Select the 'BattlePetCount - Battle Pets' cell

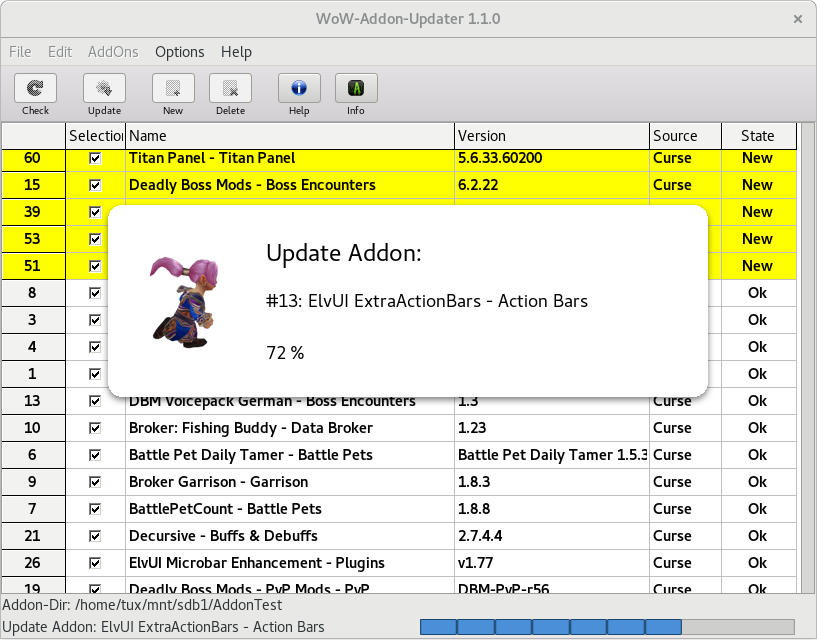[290, 509]
